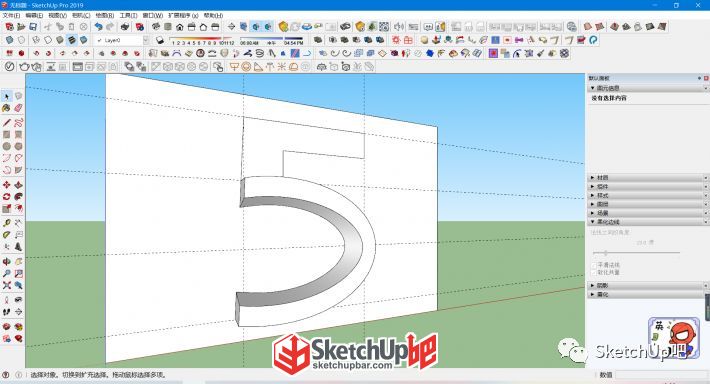Image resolution: width=710 pixels, height=384 pixels.
Task: Choose the Zoom magnifier tool
Action: pyautogui.click(x=6, y=274)
